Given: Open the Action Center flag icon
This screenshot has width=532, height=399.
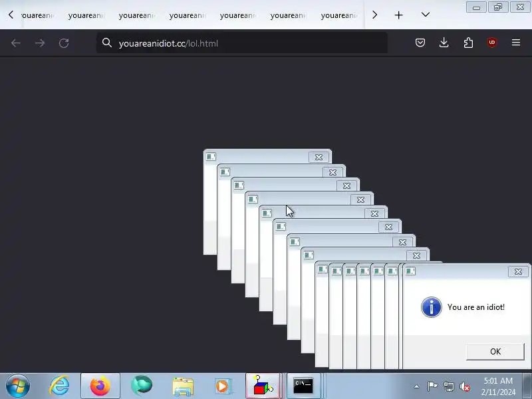Looking at the screenshot, I should tap(432, 386).
